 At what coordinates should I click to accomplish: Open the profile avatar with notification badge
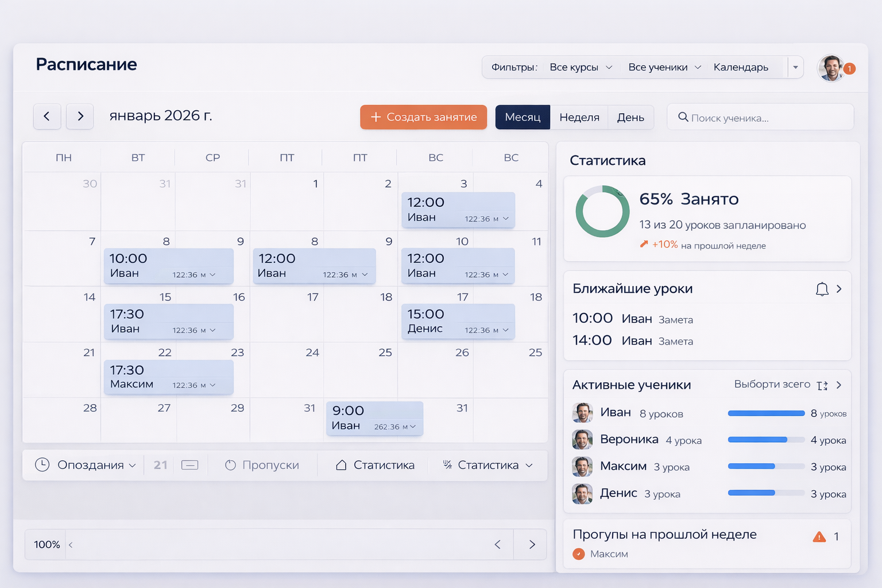tap(831, 68)
